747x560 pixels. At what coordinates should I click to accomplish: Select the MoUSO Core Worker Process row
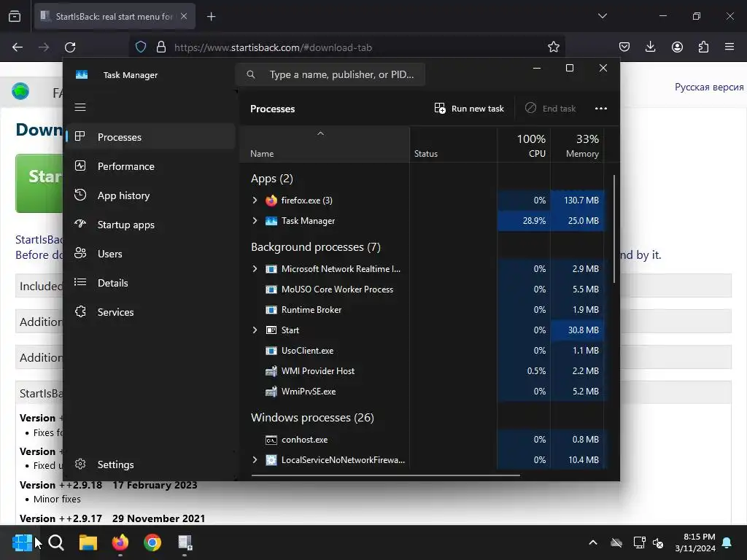pos(422,289)
